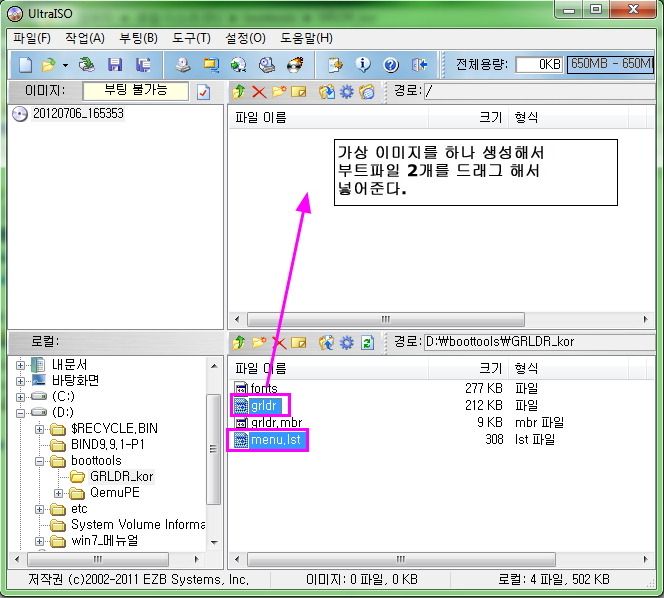
Task: Open the recent files dropdown arrow beside Open
Action: click(65, 66)
